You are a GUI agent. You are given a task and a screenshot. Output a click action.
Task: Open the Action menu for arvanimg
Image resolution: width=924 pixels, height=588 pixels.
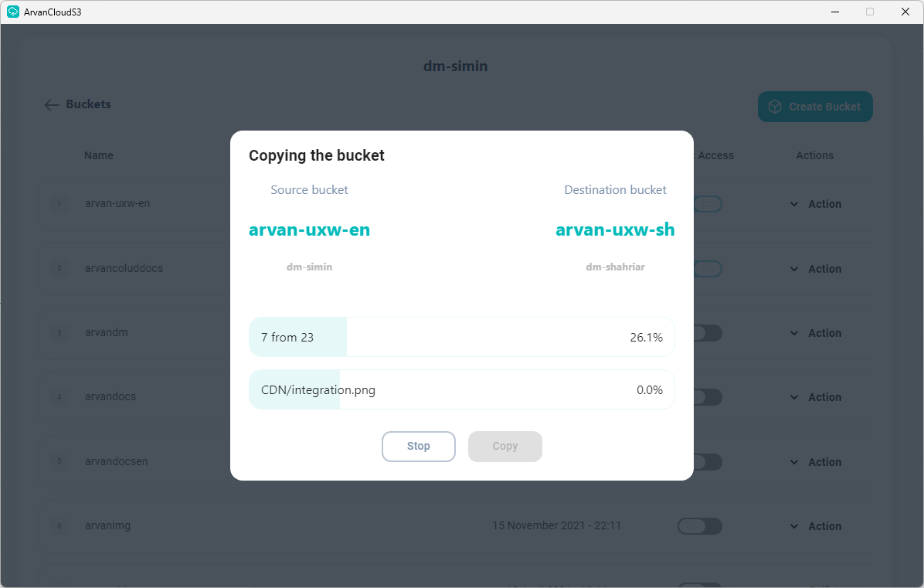[x=816, y=526]
